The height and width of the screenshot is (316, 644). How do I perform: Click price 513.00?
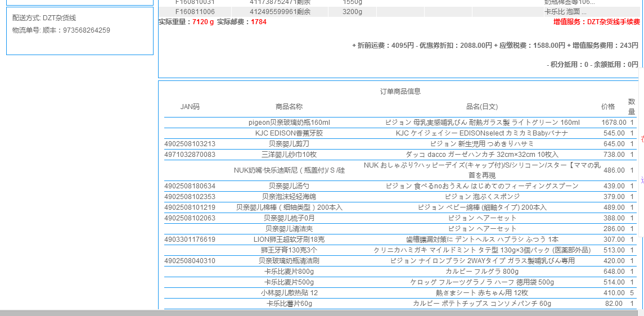coord(614,250)
